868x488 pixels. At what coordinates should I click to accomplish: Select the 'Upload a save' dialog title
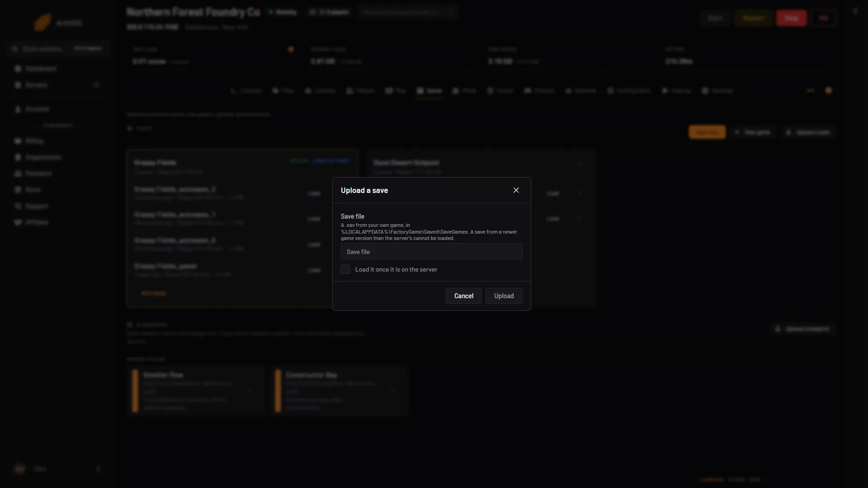[x=364, y=190]
